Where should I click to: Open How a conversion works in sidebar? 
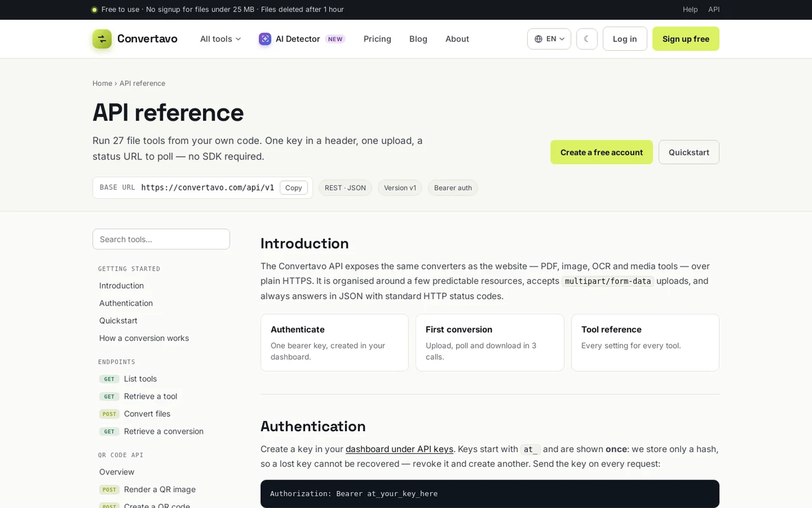144,338
